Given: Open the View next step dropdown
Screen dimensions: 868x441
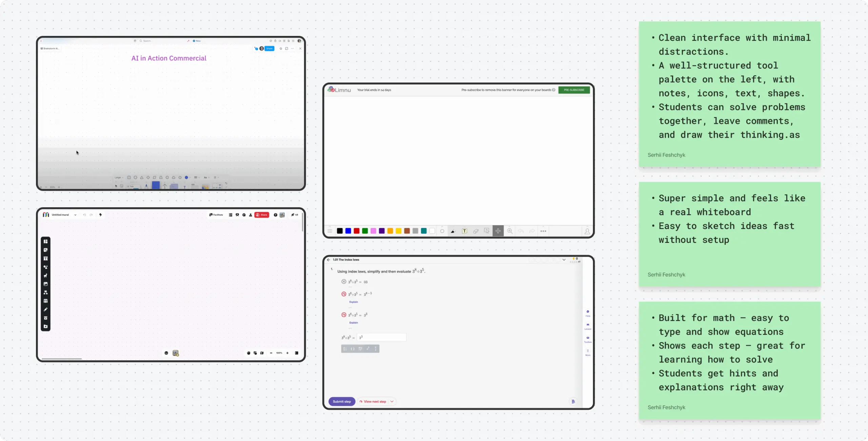Looking at the screenshot, I should [x=392, y=401].
